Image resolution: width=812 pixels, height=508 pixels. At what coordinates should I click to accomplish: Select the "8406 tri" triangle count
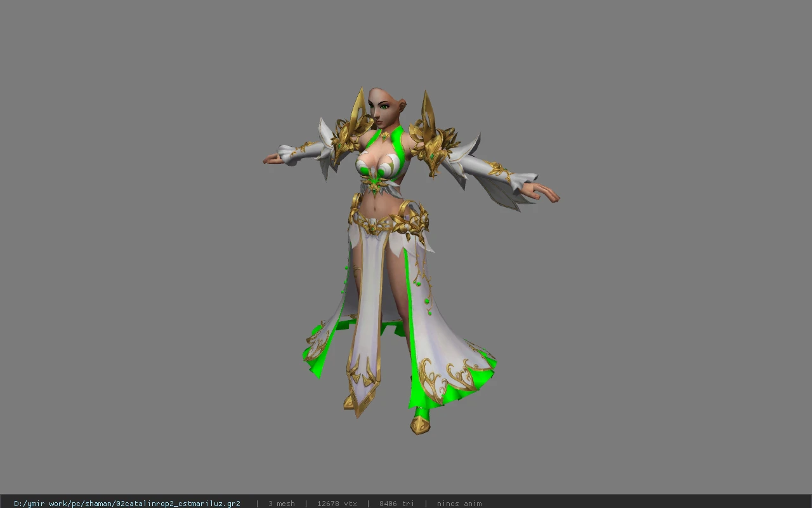coord(396,504)
